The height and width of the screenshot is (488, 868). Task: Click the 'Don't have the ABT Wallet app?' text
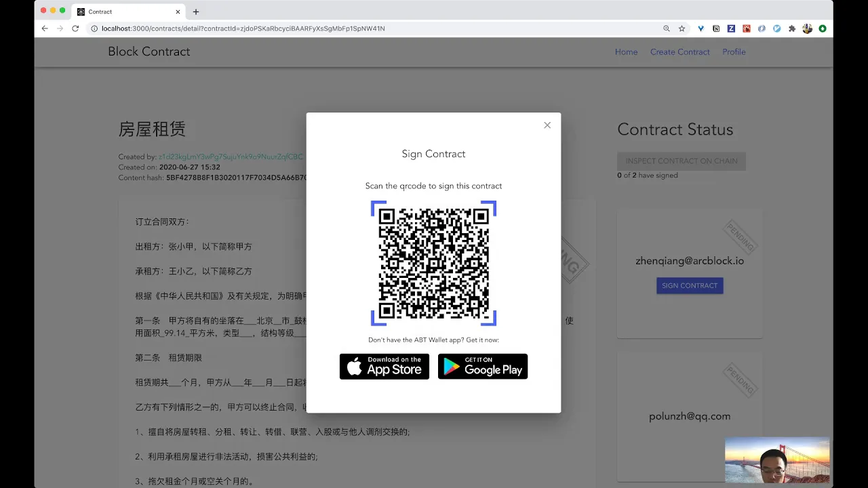[434, 340]
